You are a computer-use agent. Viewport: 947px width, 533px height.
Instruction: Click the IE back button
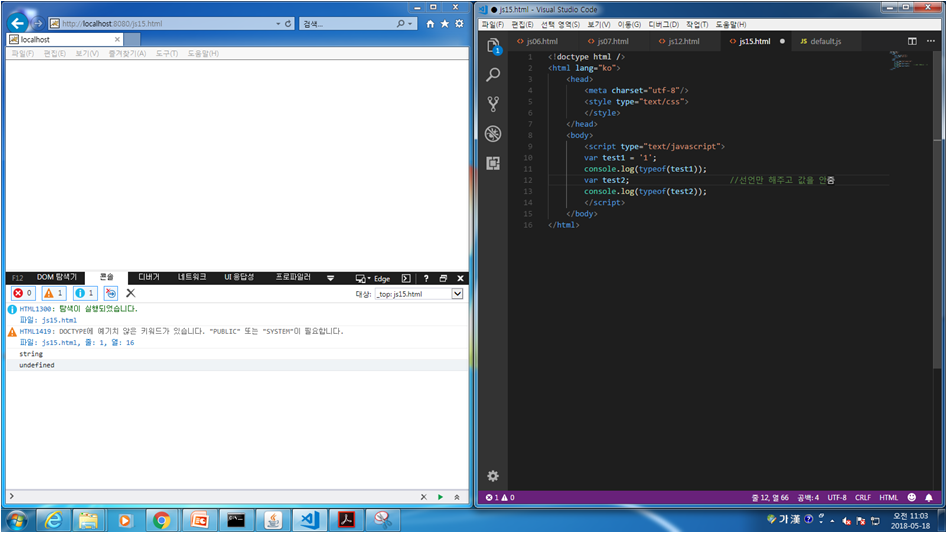[x=18, y=23]
